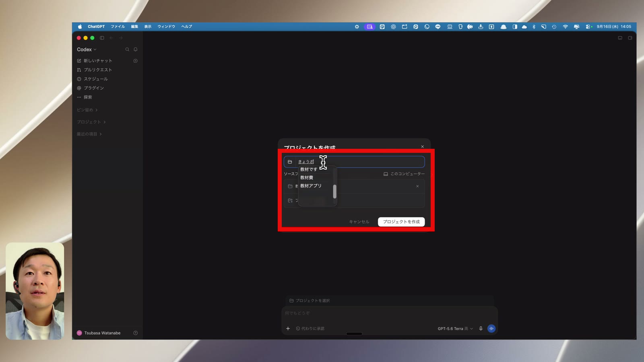Click the plus attach icon in composer
The height and width of the screenshot is (362, 644).
(x=288, y=329)
